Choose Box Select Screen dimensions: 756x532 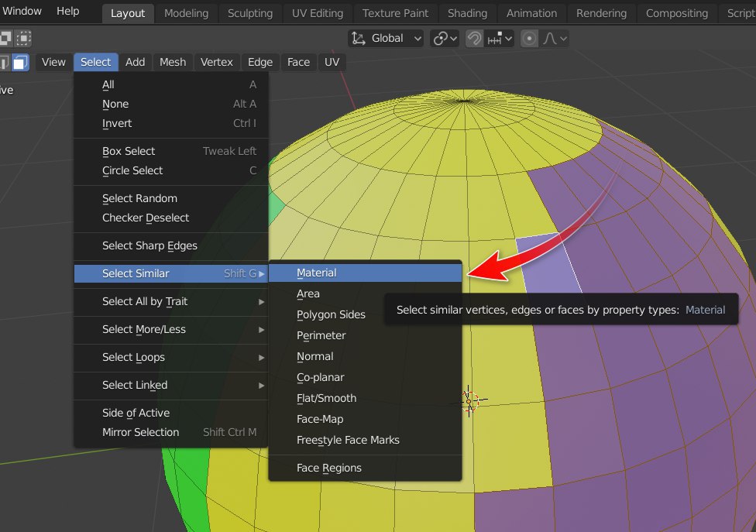(171, 151)
